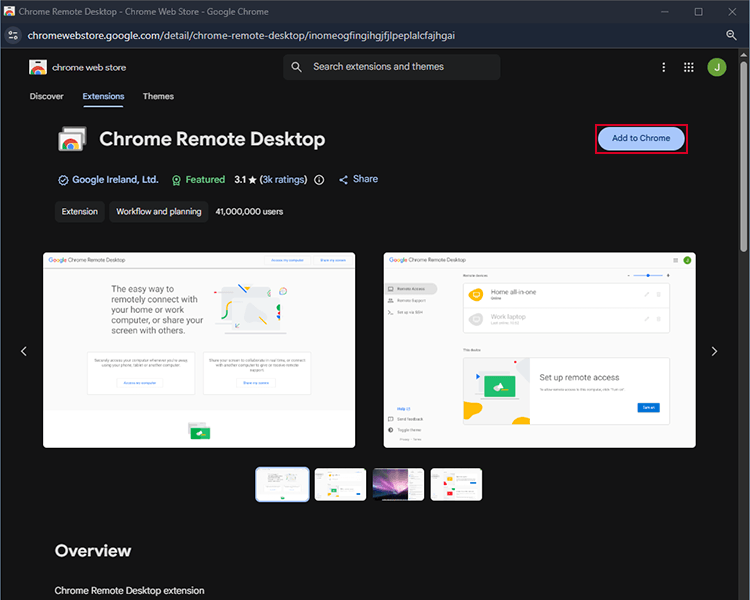This screenshot has width=750, height=600.
Task: Open the three-dot more options menu
Action: coord(663,67)
